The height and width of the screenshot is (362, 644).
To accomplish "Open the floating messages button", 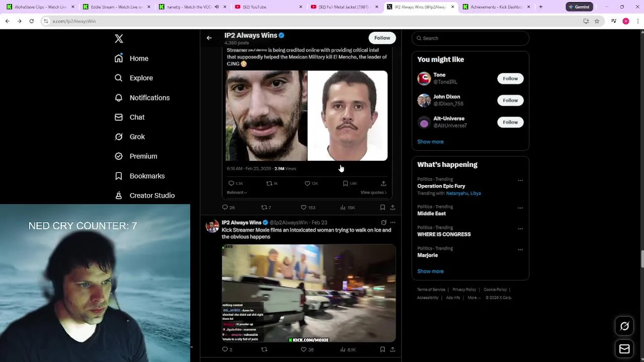I will click(624, 349).
